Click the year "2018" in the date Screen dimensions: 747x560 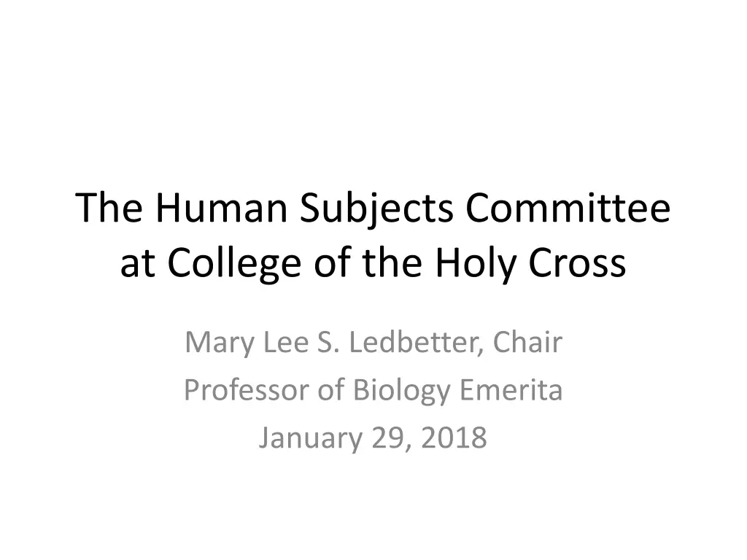[x=456, y=438]
